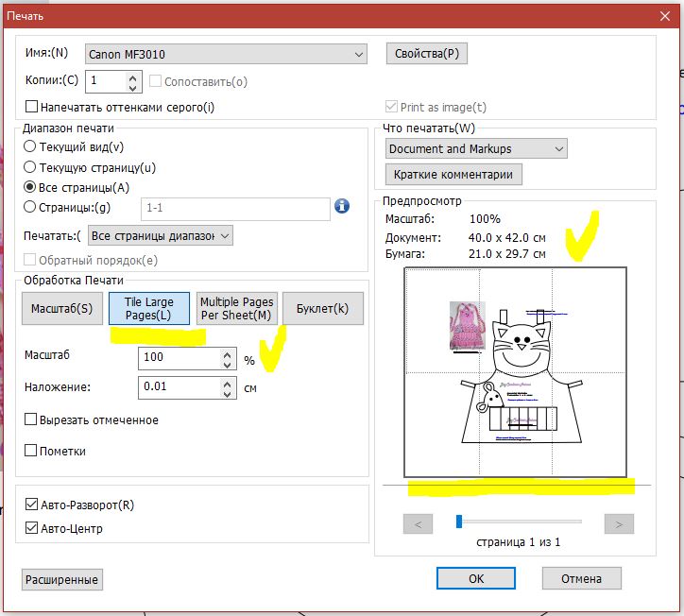
Task: Open printer Свойства(P) properties
Action: tap(427, 54)
